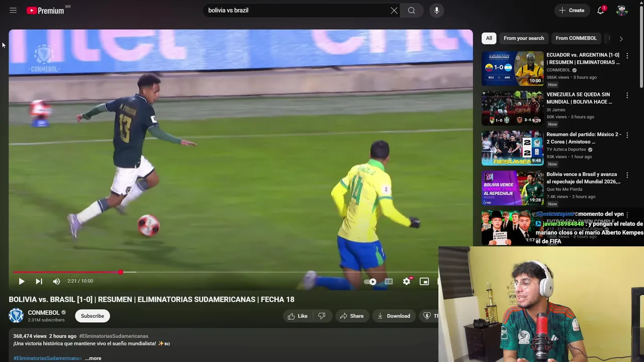The height and width of the screenshot is (362, 644).
Task: Select the All filter chip
Action: coord(489,38)
